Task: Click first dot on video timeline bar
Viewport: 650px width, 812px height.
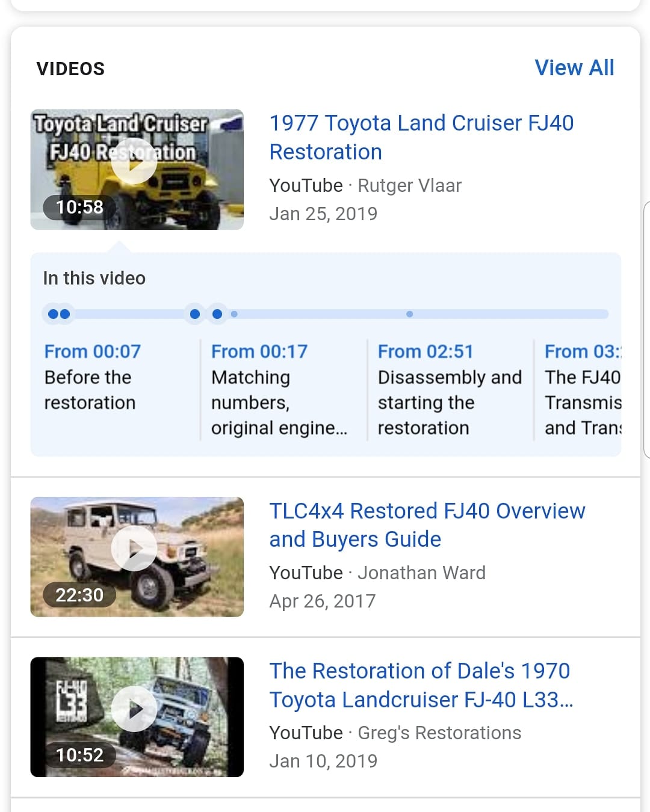Action: (53, 314)
